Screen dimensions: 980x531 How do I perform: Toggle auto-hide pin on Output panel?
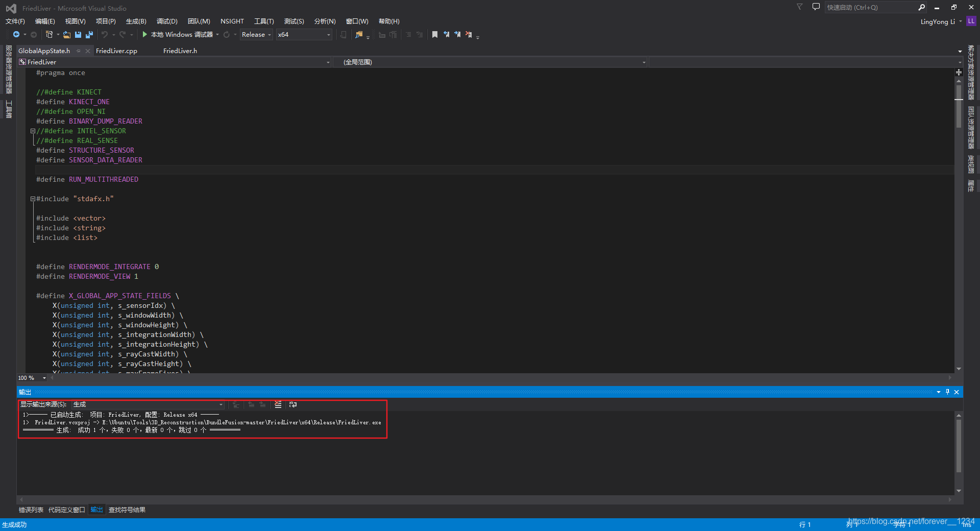(x=947, y=392)
